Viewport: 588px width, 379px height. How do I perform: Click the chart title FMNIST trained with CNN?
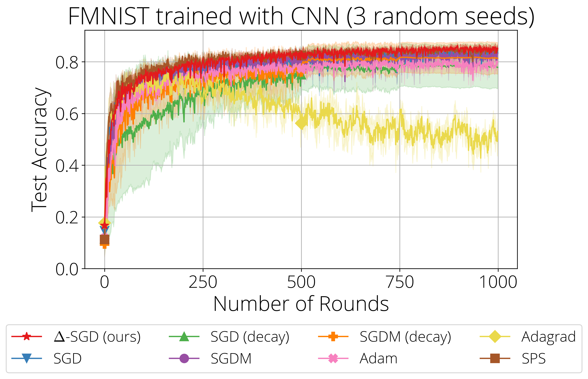(301, 16)
